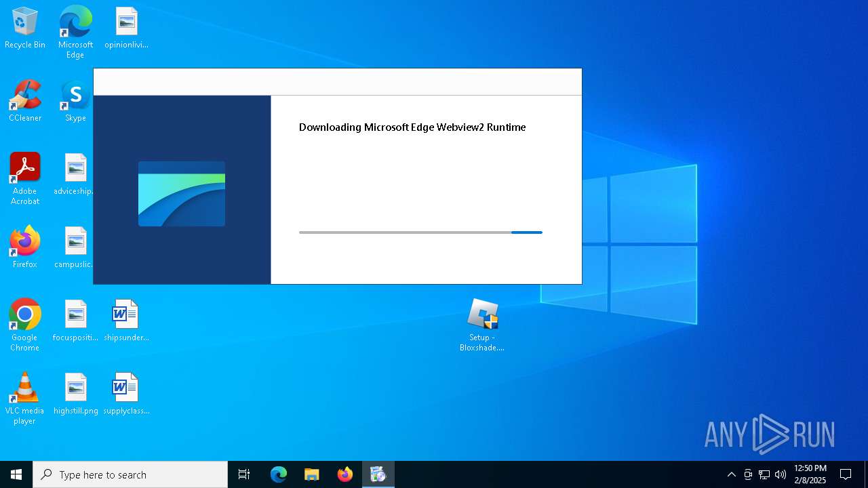The image size is (868, 488).
Task: Click the installer's teal wave logo
Action: (182, 194)
